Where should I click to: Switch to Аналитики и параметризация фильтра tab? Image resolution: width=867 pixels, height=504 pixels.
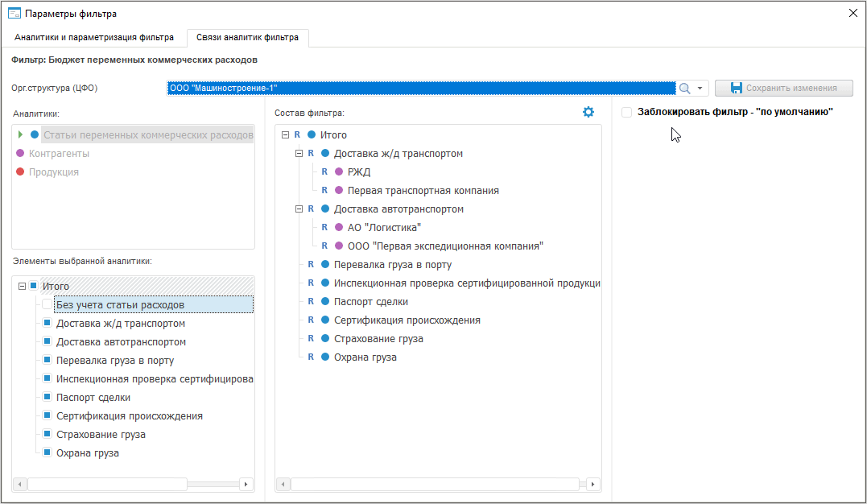click(94, 37)
